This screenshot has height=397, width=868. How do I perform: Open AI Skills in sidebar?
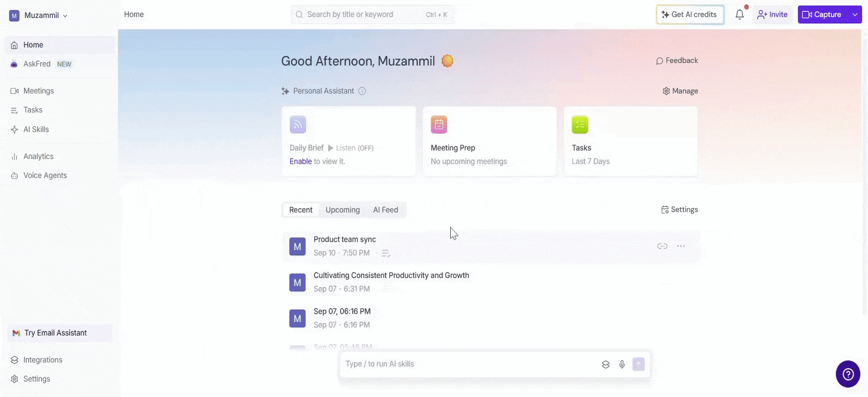pos(60,129)
